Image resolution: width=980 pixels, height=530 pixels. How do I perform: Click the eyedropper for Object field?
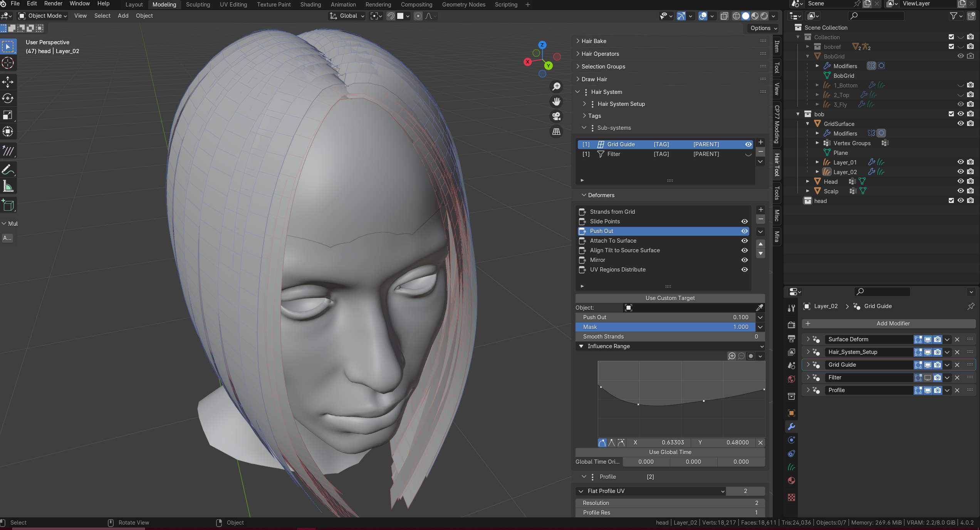point(759,308)
